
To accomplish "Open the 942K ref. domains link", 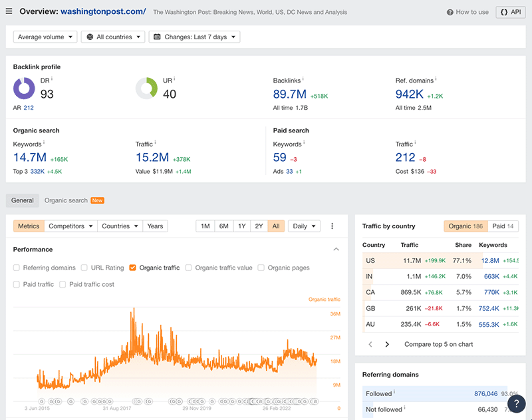I will [409, 94].
